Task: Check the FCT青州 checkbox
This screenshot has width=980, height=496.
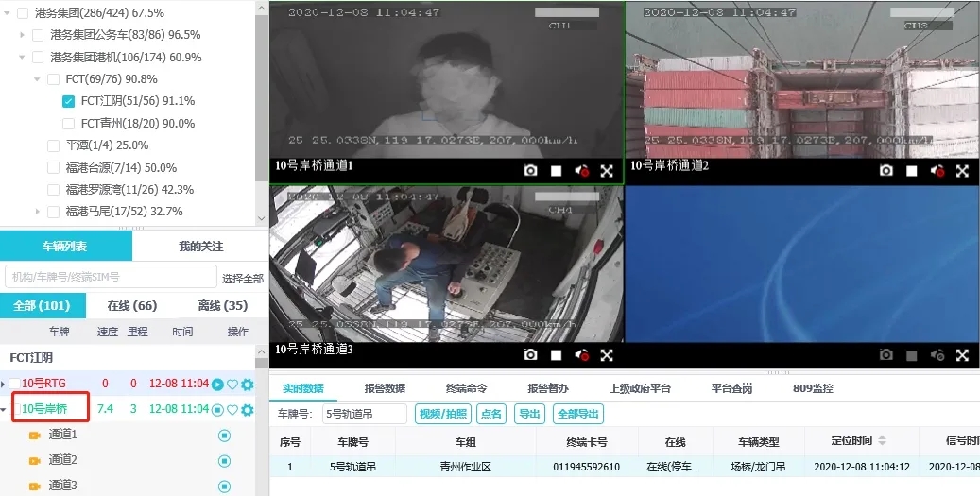Action: coord(69,124)
